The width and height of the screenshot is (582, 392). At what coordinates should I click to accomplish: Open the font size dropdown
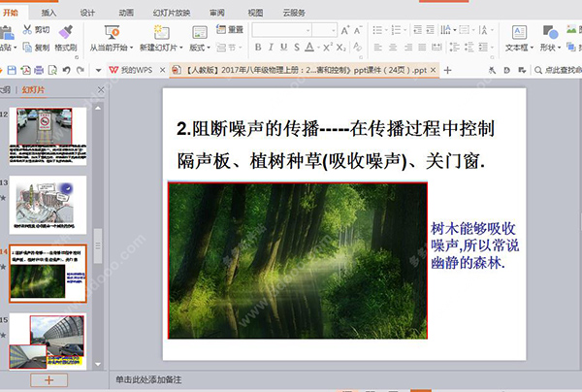(334, 30)
